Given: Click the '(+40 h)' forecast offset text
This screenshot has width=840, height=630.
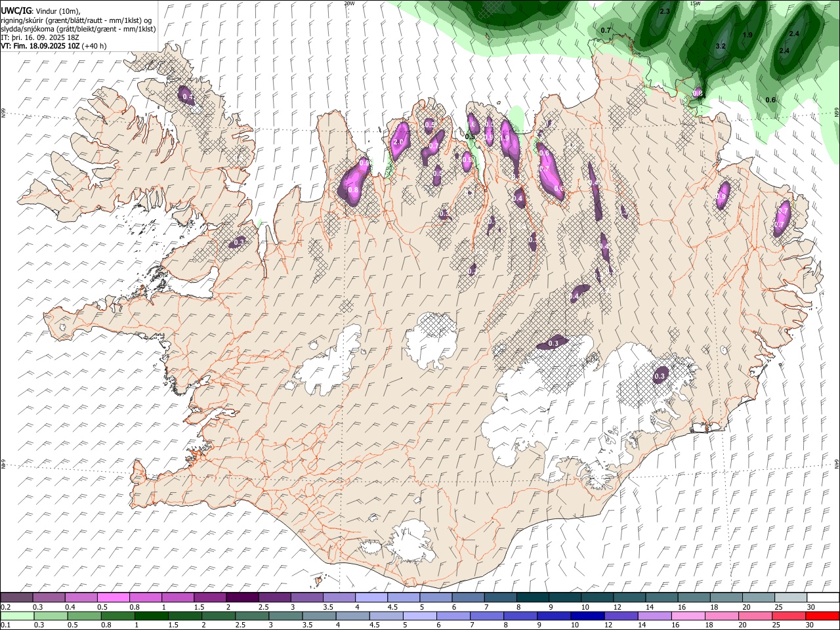Looking at the screenshot, I should (94, 46).
